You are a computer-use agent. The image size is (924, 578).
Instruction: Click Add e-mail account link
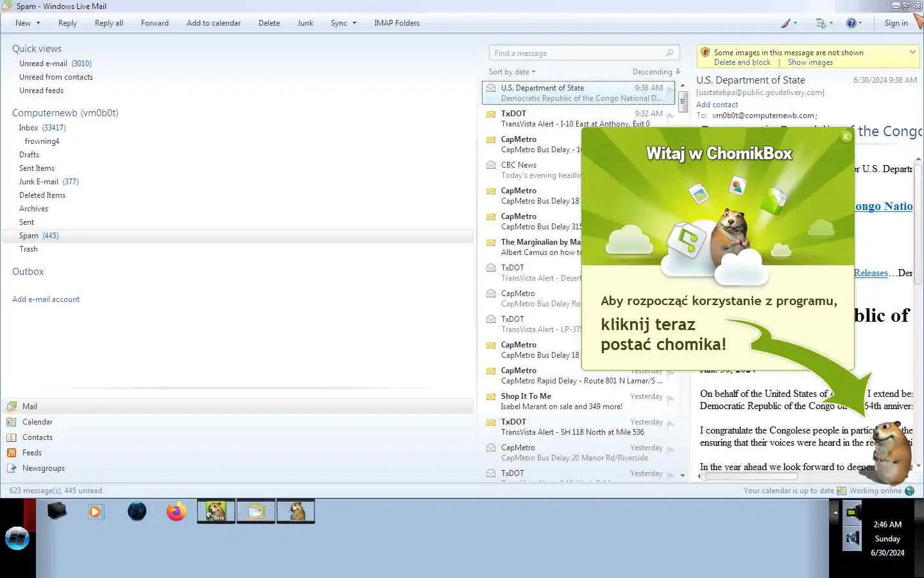(x=46, y=299)
